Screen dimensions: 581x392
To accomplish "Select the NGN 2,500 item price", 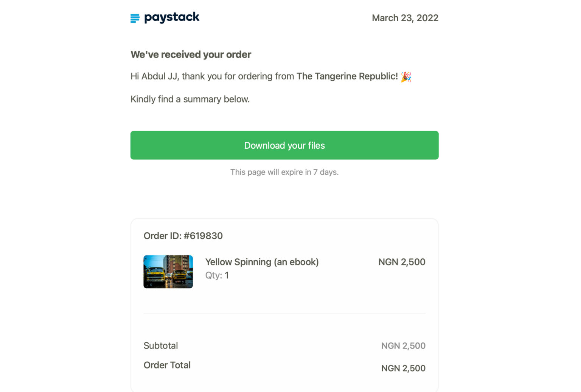I will (x=402, y=262).
